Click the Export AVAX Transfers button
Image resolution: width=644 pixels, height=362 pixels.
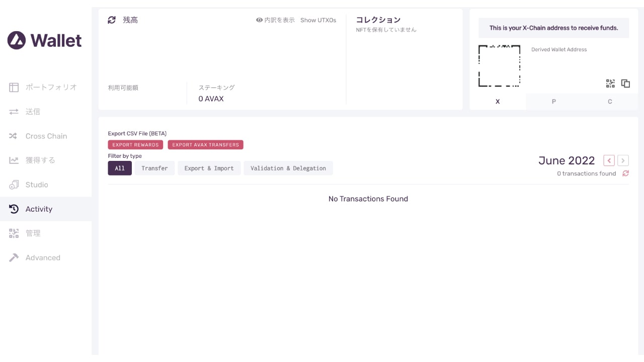[205, 145]
